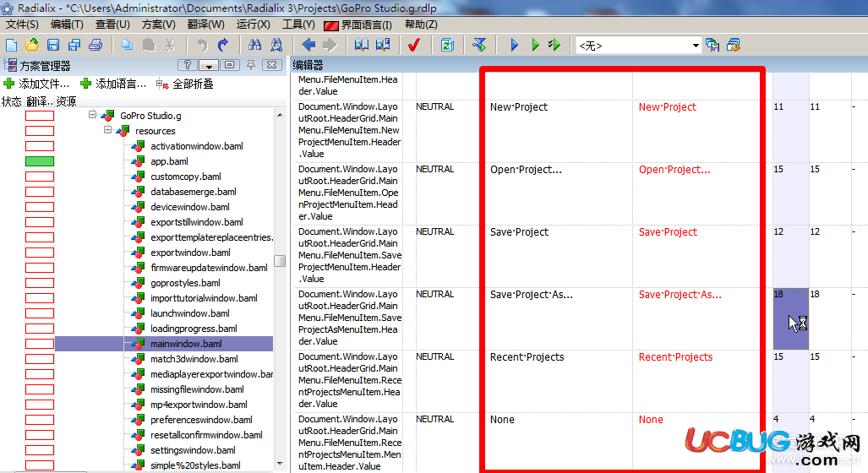The width and height of the screenshot is (868, 473).
Task: Click the Paste toolbar icon
Action: click(149, 46)
